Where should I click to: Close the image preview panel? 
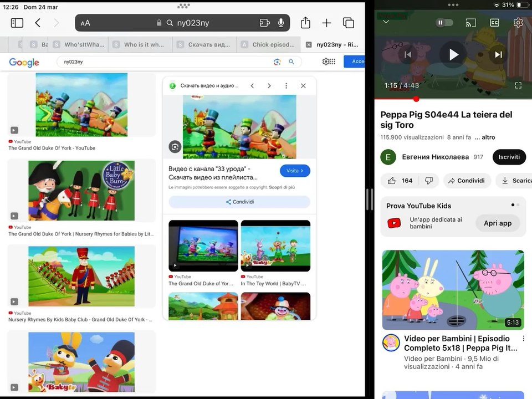coord(303,86)
